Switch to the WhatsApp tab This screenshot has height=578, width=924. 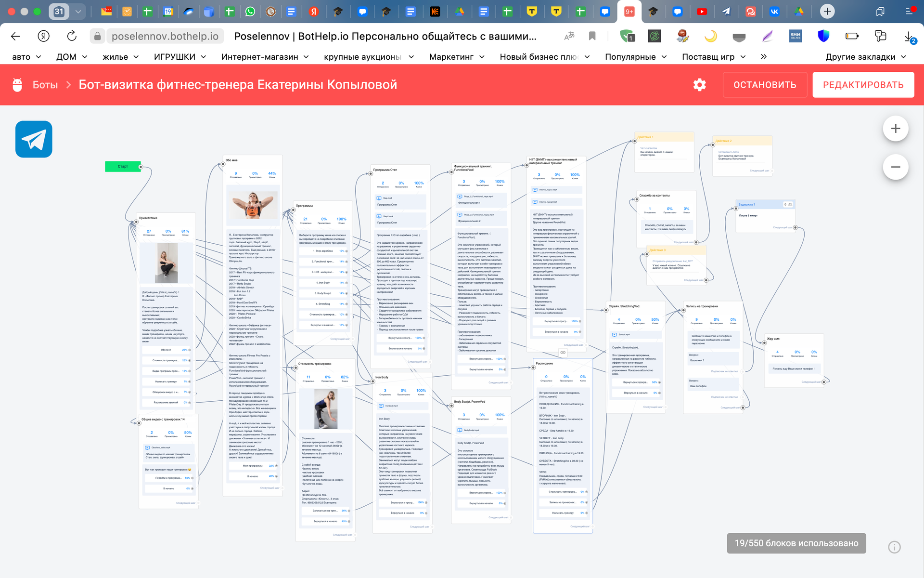(x=250, y=11)
